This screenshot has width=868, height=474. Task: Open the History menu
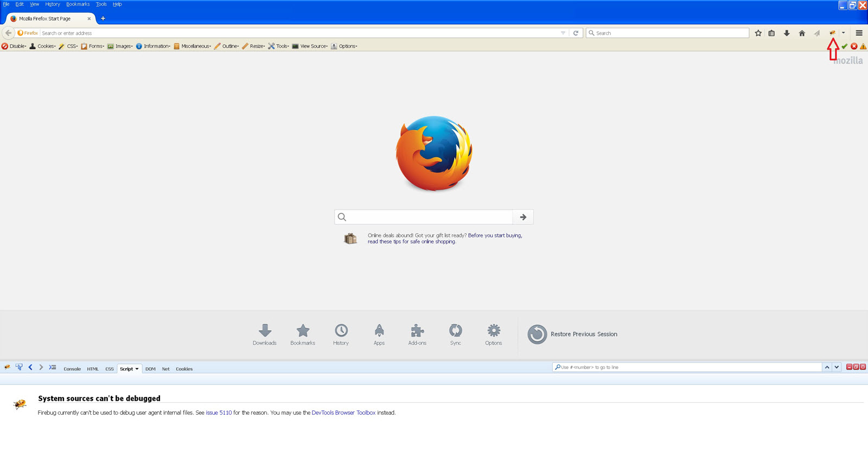tap(53, 4)
